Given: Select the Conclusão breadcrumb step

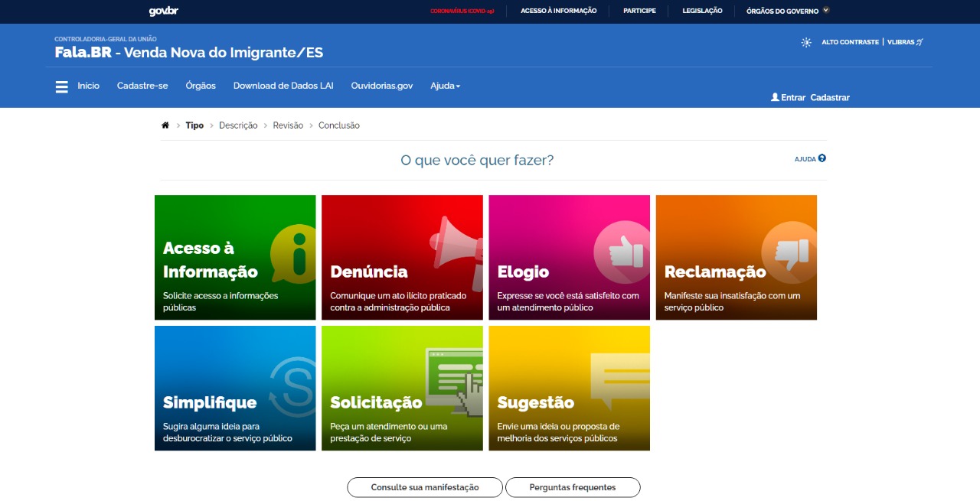Looking at the screenshot, I should [339, 125].
